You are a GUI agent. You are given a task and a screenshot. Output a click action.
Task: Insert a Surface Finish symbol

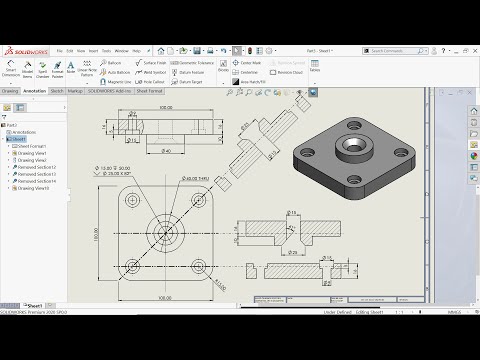[151, 63]
